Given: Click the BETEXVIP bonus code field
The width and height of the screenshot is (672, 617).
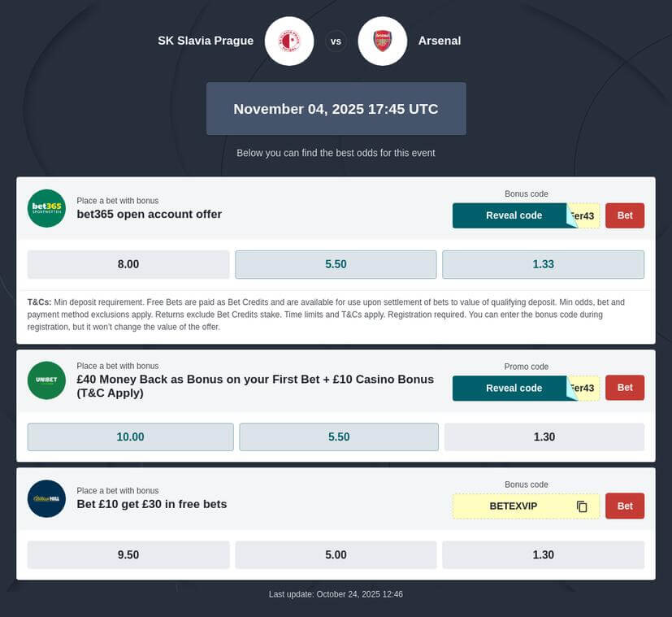Looking at the screenshot, I should point(514,506).
